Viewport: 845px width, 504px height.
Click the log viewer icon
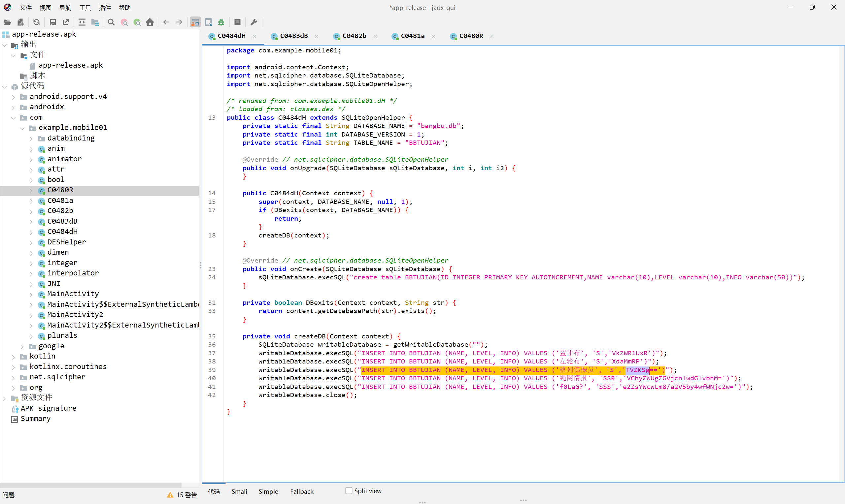coord(238,22)
